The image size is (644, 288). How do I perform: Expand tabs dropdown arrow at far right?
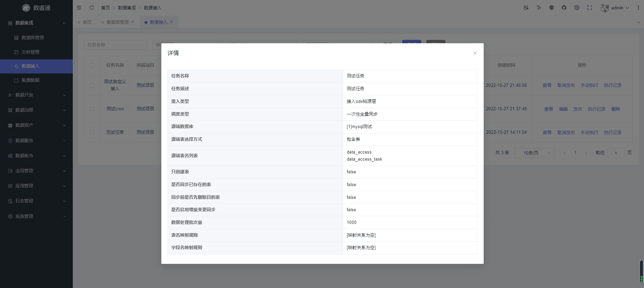[639, 22]
